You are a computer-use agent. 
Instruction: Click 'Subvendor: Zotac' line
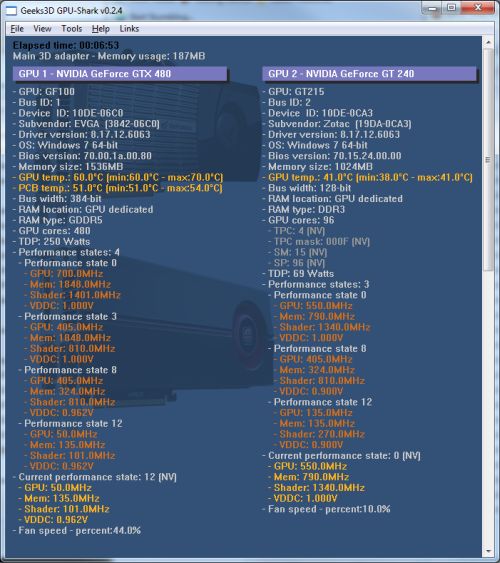point(337,124)
